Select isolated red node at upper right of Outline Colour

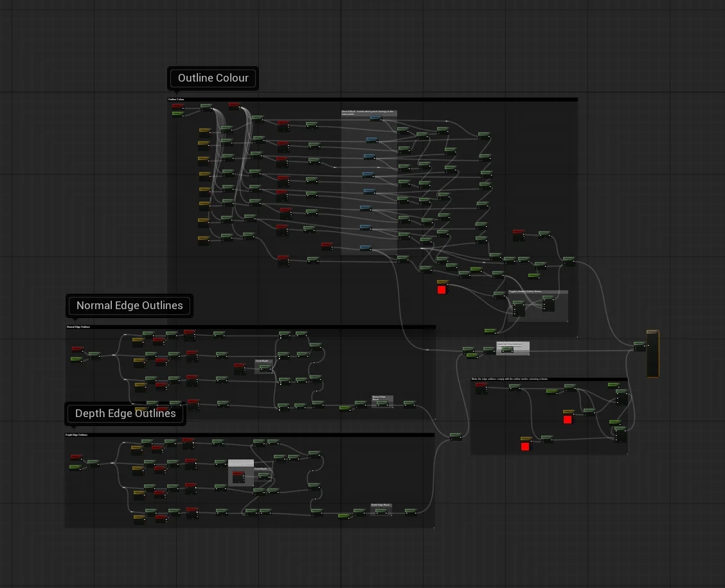pos(519,235)
